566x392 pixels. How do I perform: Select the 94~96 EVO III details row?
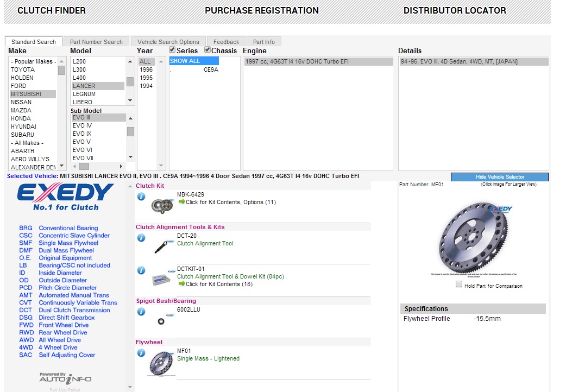[474, 61]
